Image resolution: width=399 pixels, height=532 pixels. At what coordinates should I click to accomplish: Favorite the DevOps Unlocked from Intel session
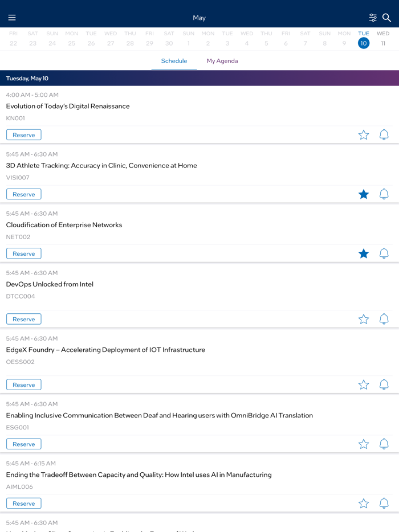point(364,319)
